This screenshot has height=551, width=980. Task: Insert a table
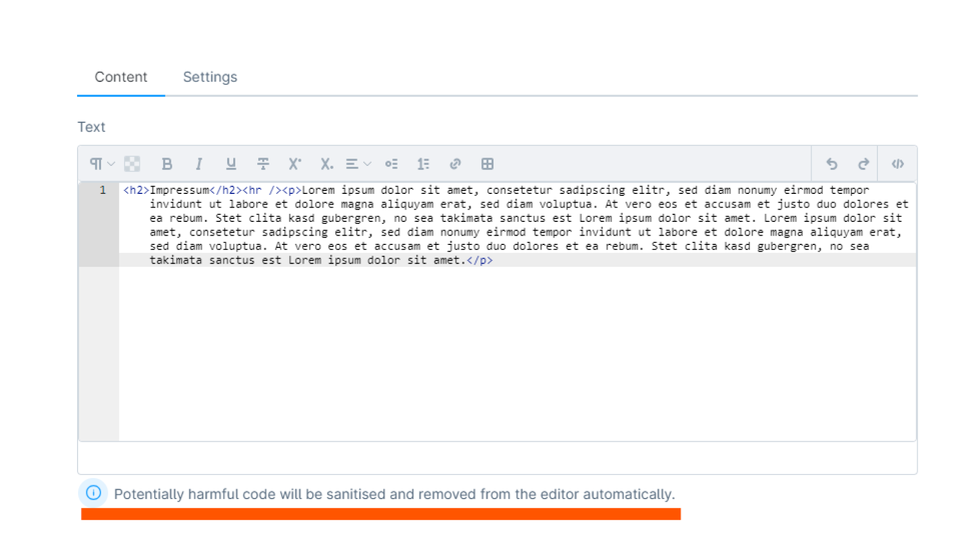pos(487,164)
